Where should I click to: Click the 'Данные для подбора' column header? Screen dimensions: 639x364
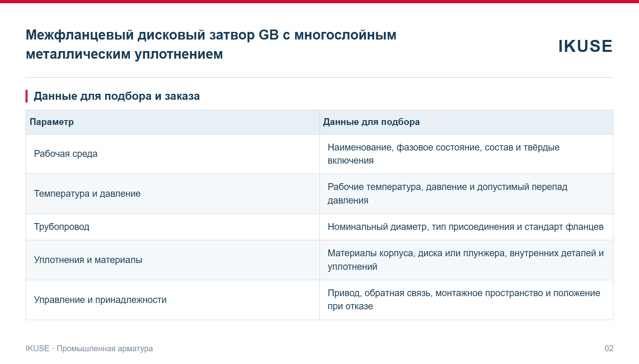[466, 122]
